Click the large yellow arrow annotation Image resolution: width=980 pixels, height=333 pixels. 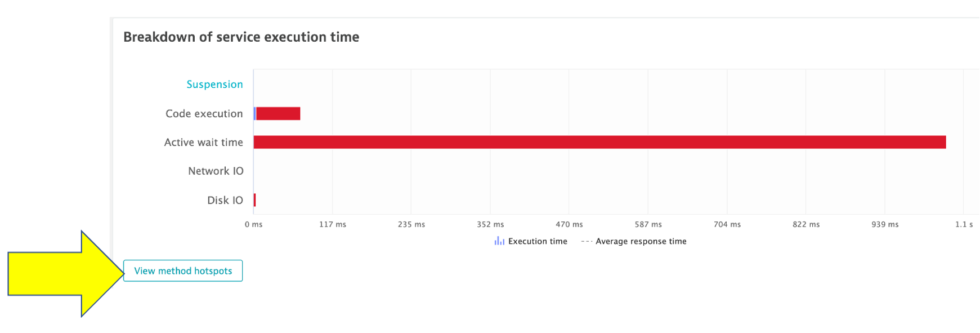(62, 274)
